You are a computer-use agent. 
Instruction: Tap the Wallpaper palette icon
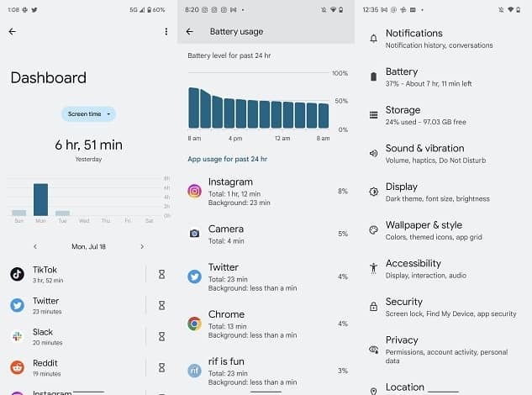pyautogui.click(x=373, y=230)
